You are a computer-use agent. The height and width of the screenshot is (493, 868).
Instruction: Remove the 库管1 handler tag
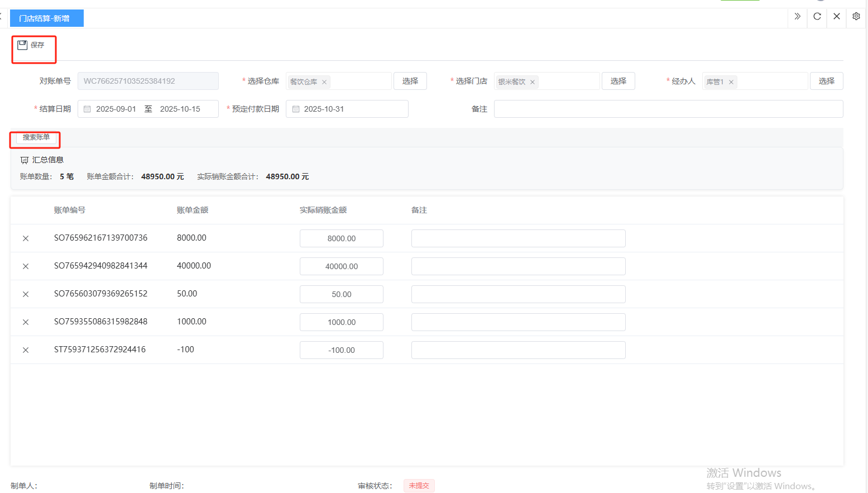(x=731, y=82)
